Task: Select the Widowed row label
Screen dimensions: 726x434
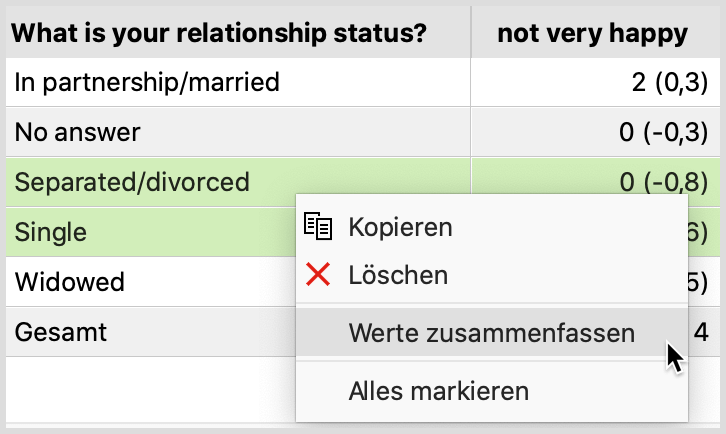Action: pos(70,282)
